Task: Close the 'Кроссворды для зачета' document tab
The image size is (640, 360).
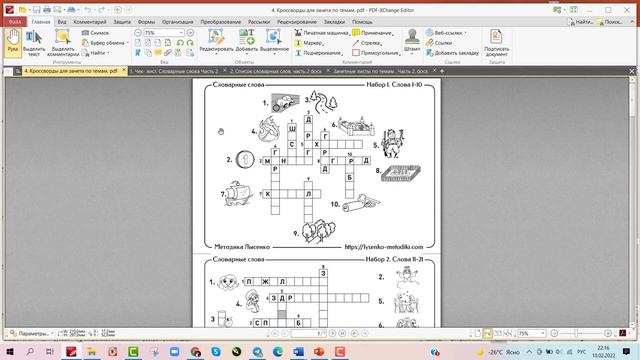Action: [124, 70]
